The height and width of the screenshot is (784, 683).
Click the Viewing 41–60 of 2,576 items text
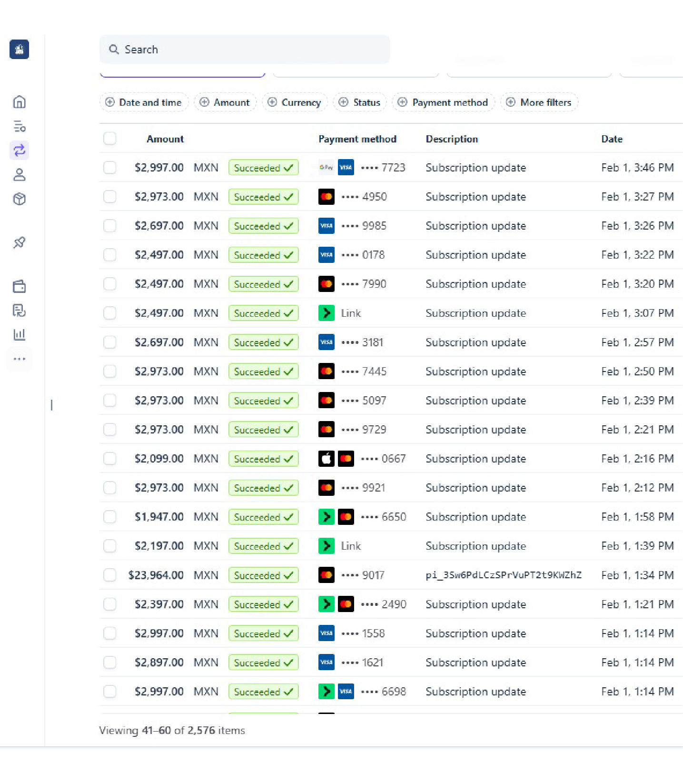(x=172, y=730)
